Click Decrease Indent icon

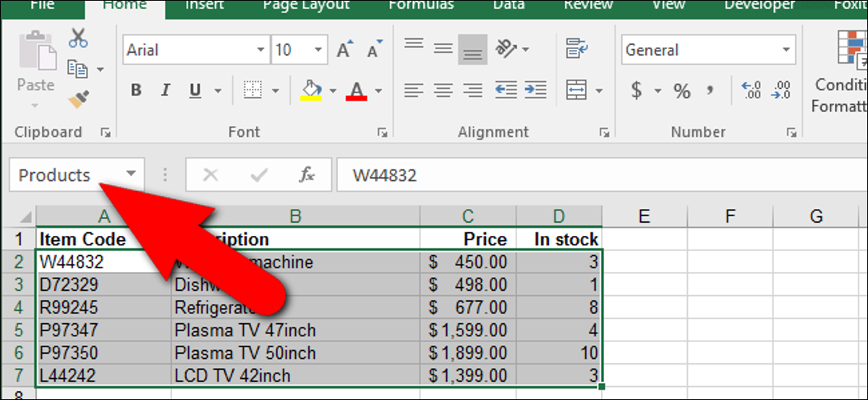tap(506, 90)
